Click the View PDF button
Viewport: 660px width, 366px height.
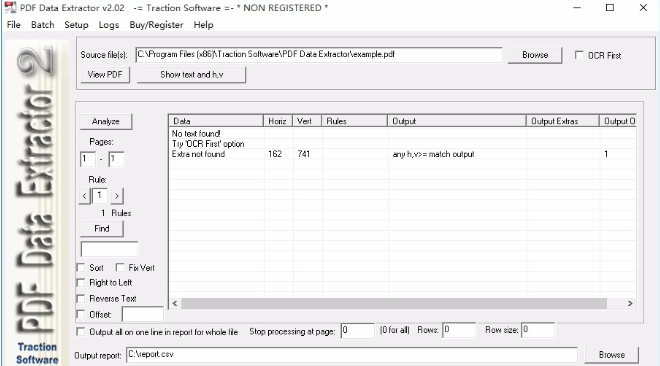(x=105, y=75)
